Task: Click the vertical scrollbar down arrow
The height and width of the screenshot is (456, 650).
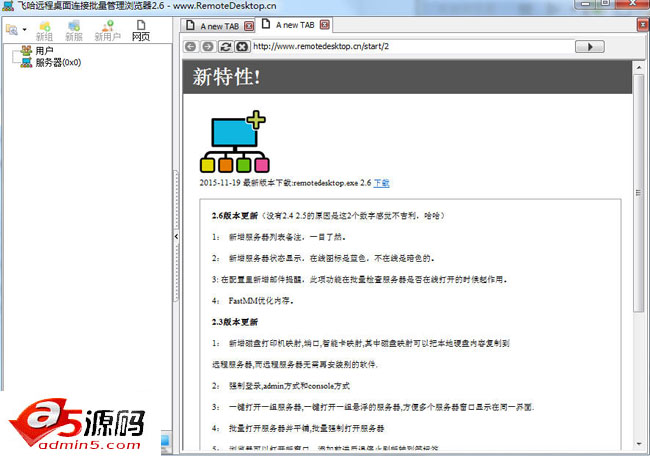Action: pos(639,444)
